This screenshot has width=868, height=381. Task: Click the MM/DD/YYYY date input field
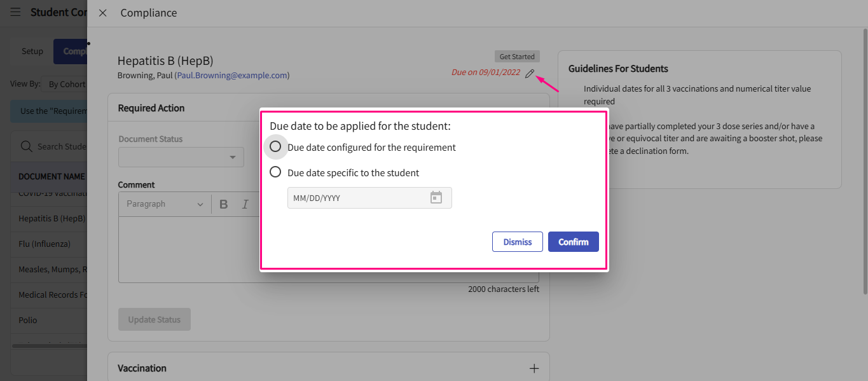(356, 198)
